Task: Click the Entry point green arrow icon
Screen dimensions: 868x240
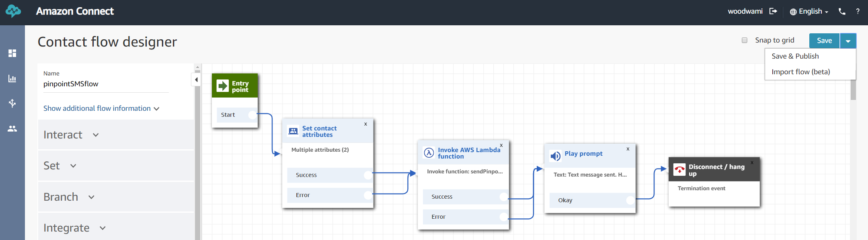Action: pyautogui.click(x=222, y=86)
